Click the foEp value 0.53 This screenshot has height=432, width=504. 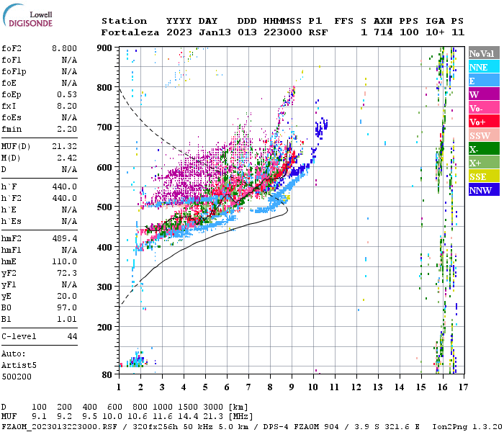[67, 94]
